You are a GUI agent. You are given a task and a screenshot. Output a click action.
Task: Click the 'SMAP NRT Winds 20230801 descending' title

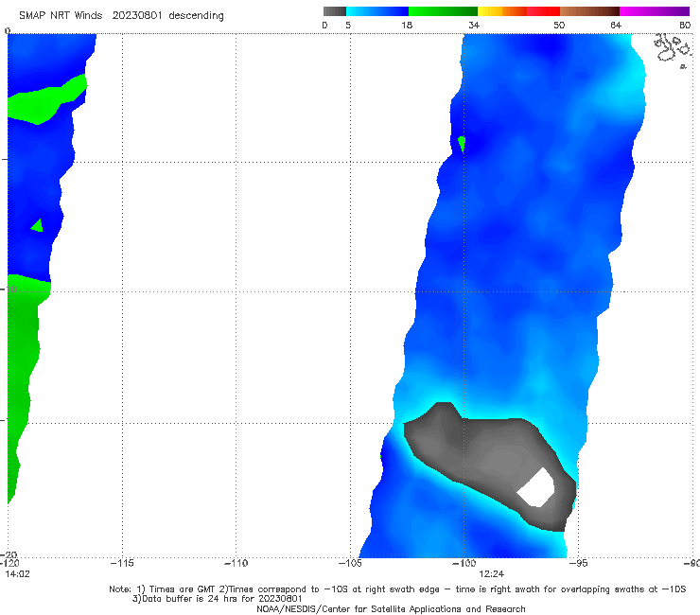coord(121,16)
